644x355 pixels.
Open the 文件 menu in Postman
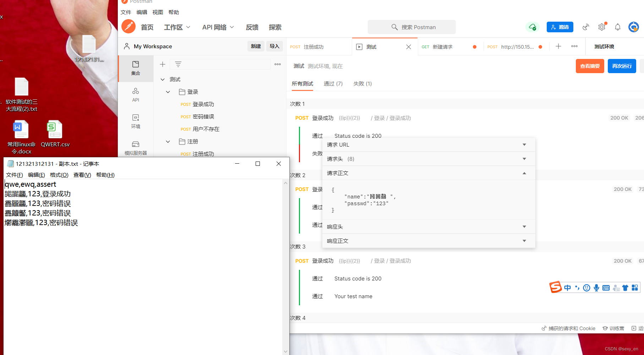click(x=126, y=12)
